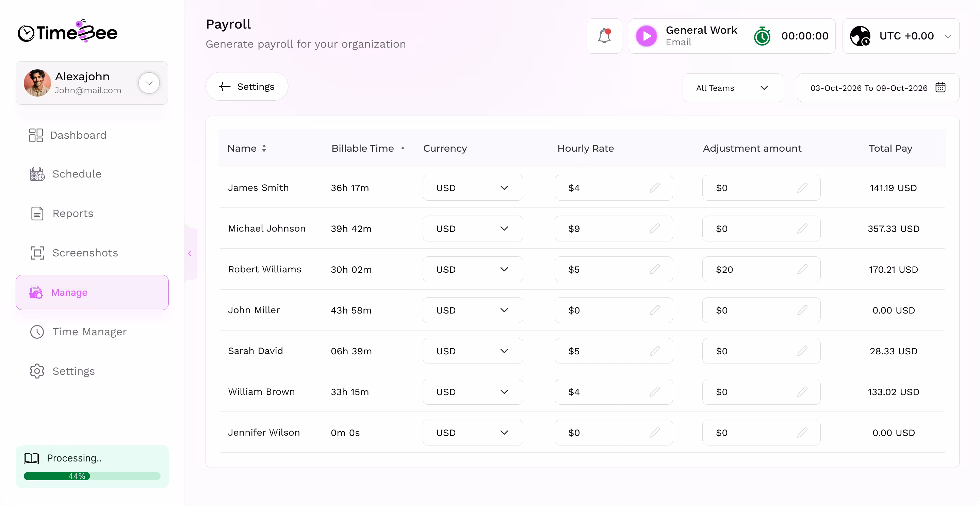Sort by Billable Time arrow

pos(403,148)
